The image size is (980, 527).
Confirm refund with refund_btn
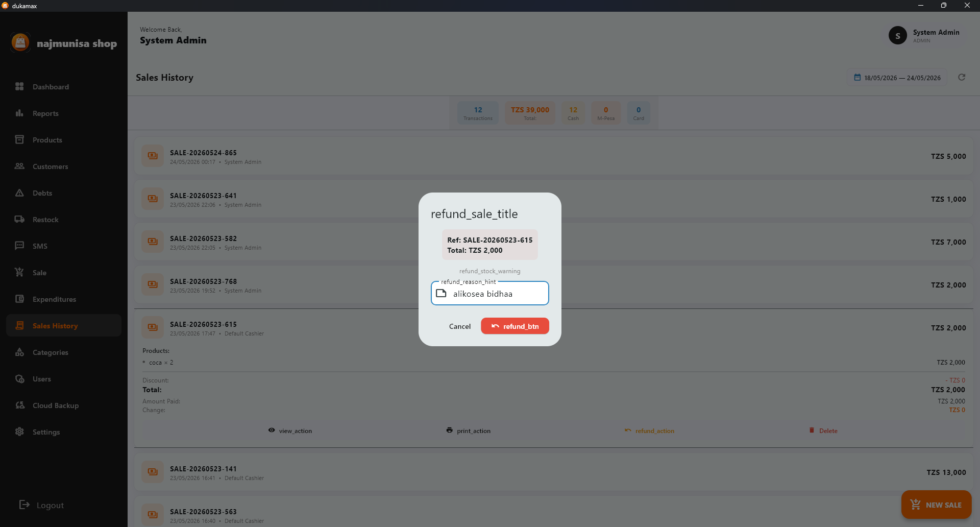pyautogui.click(x=515, y=326)
